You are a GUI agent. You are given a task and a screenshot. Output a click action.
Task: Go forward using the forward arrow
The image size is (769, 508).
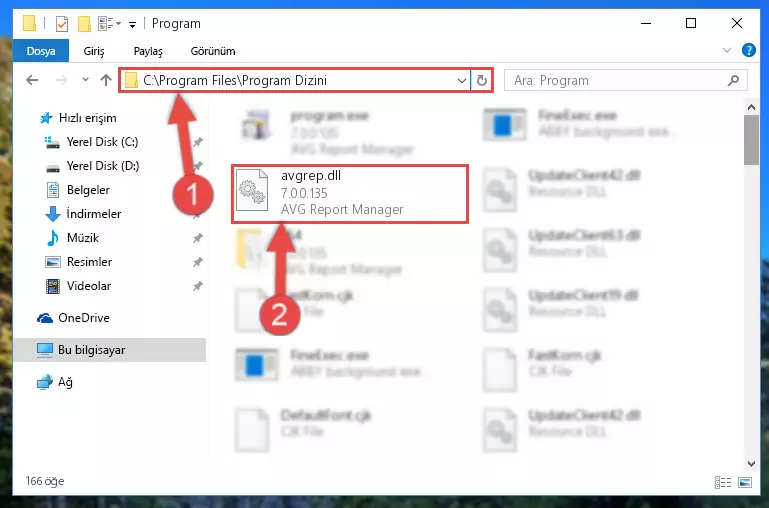[62, 80]
